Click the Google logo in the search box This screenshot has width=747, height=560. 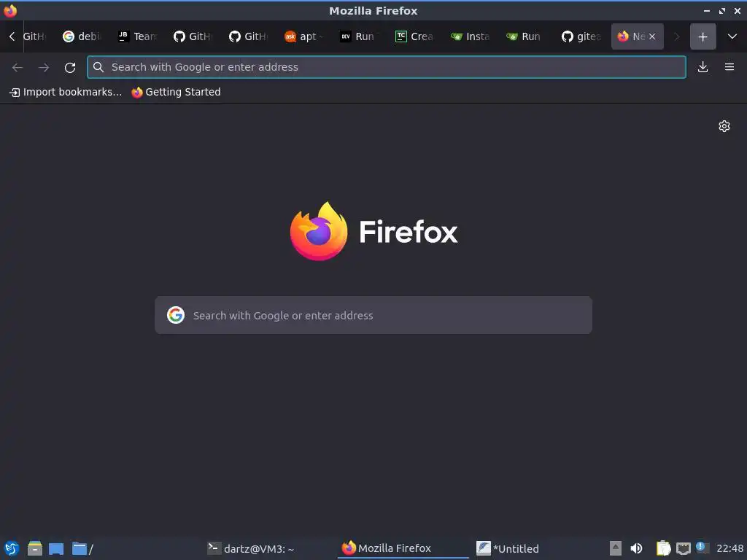[176, 315]
